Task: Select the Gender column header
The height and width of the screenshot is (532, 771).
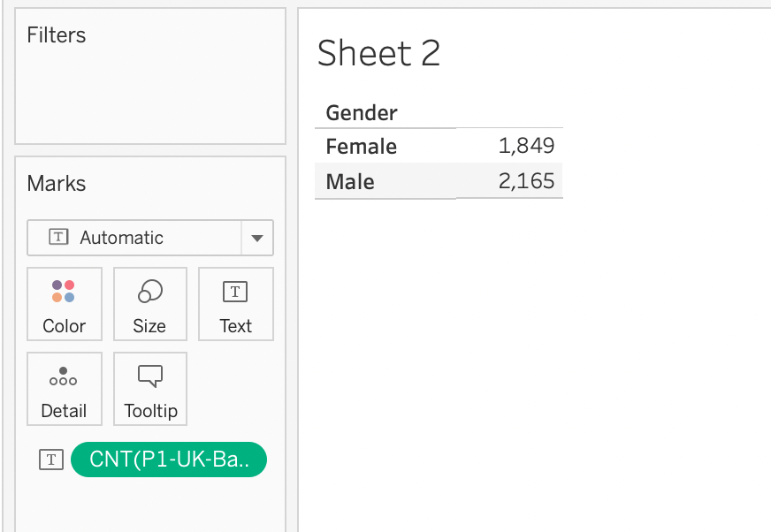Action: coord(362,113)
